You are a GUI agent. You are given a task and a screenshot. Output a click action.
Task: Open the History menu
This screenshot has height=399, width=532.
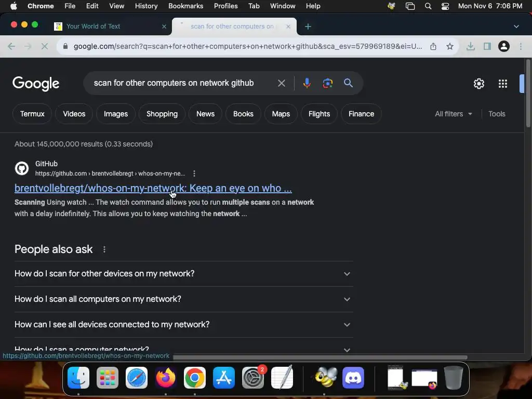click(x=146, y=6)
